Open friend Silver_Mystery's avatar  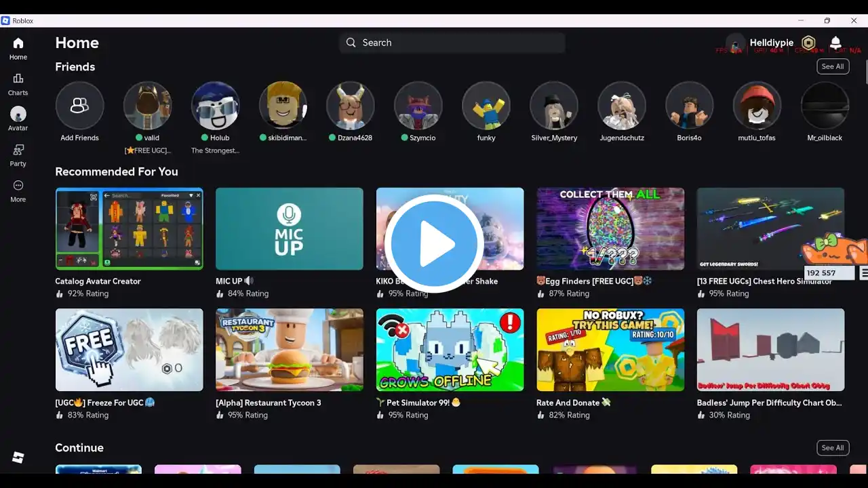pos(554,106)
